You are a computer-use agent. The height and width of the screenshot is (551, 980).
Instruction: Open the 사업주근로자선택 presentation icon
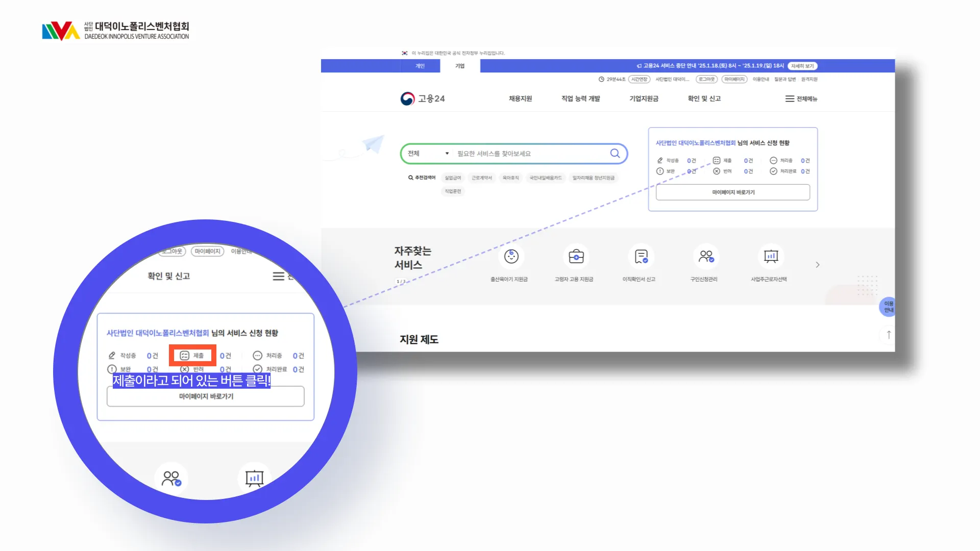pos(771,256)
